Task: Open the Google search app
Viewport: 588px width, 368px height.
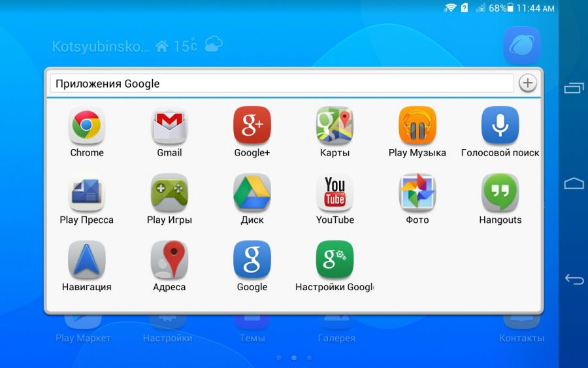Action: [x=252, y=260]
